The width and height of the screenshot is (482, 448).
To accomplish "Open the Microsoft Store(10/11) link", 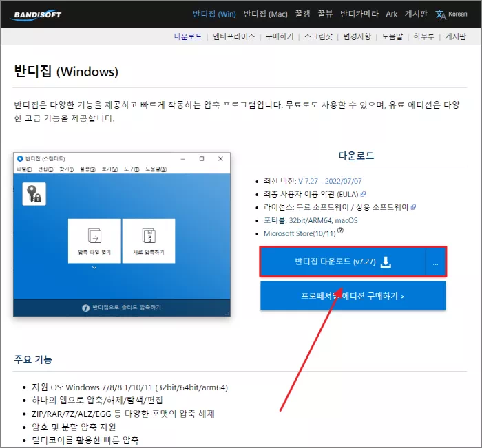I will (x=300, y=233).
